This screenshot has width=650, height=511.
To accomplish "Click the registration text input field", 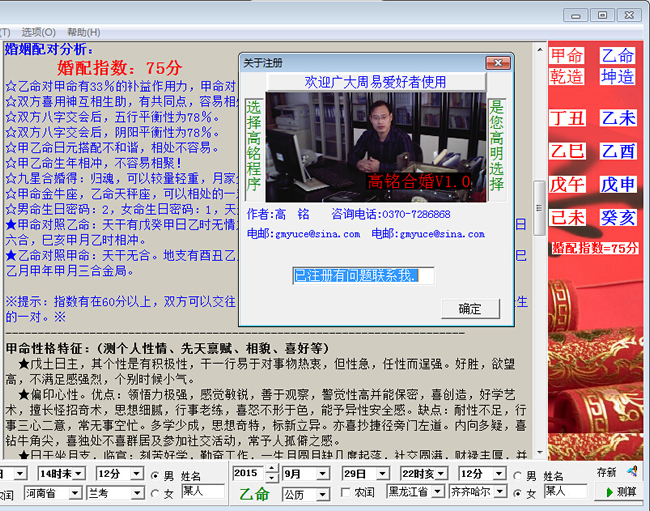I will click(x=362, y=275).
